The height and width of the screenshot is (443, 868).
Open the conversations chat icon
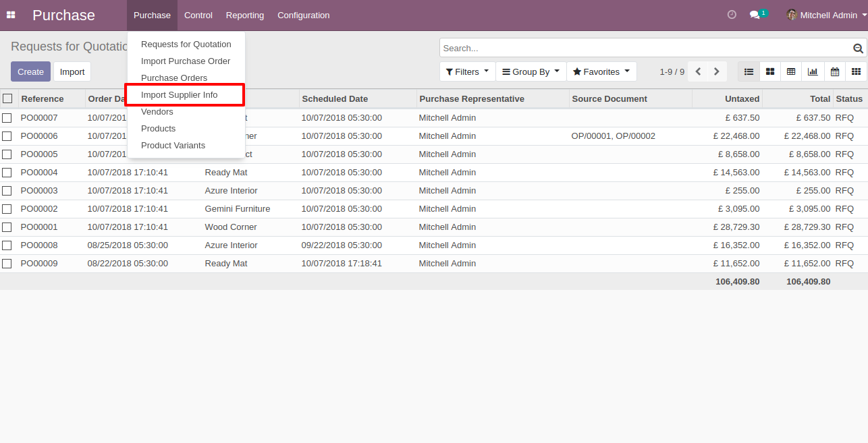click(x=755, y=15)
